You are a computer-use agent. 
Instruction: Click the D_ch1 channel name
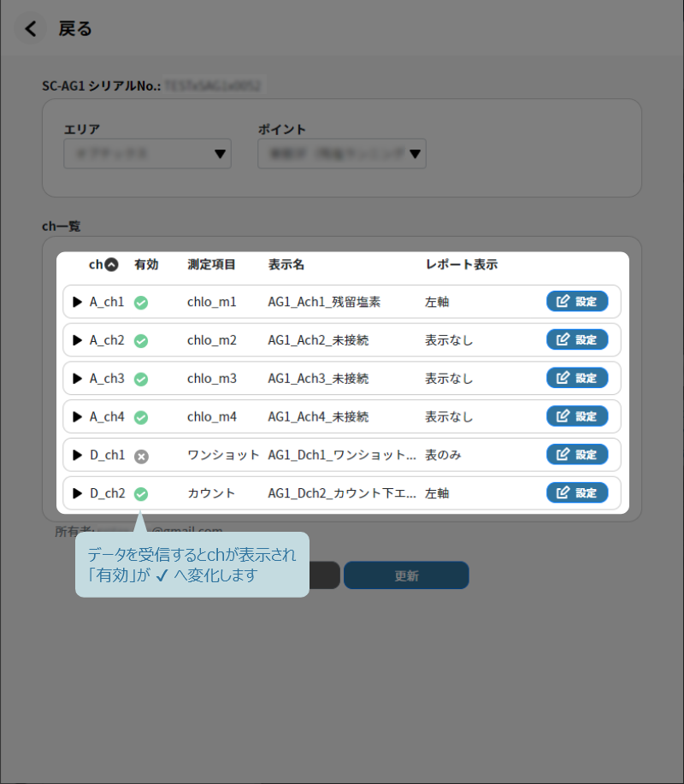click(x=107, y=455)
